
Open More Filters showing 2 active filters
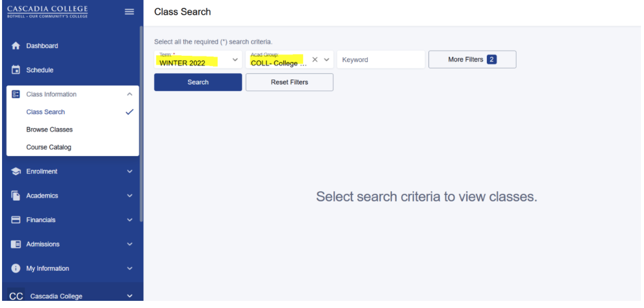coord(471,59)
